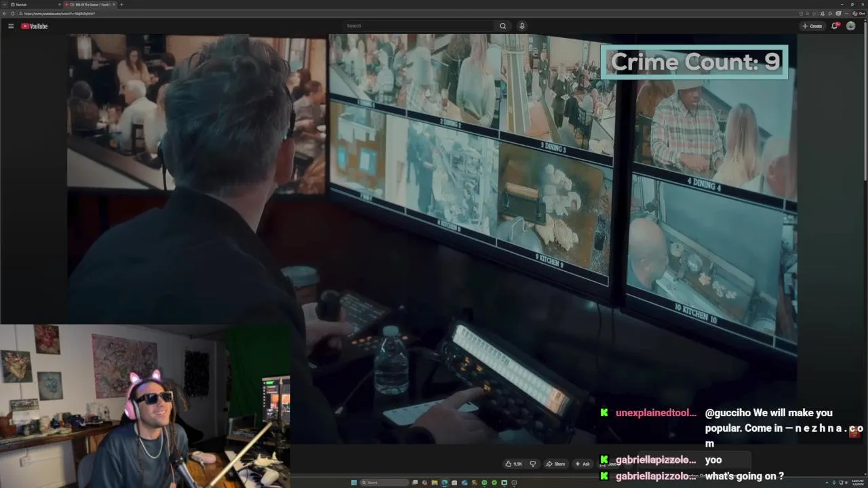
Task: Open a new browser tab with plus
Action: (121, 5)
